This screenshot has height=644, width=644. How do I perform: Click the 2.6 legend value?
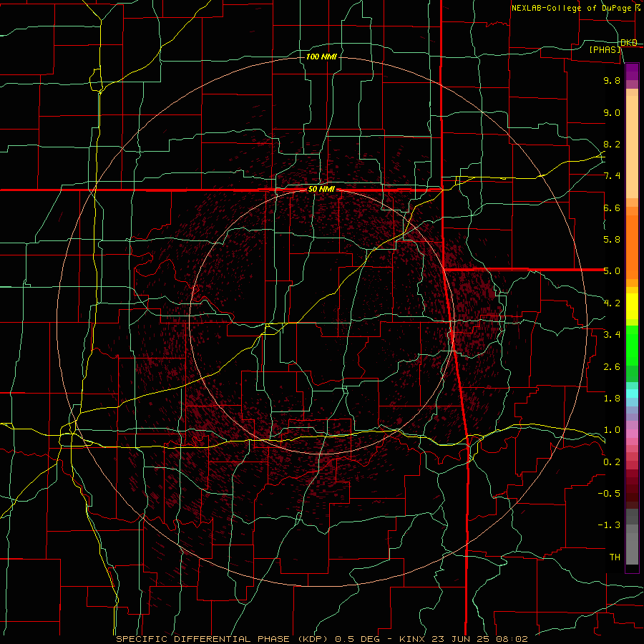click(x=612, y=367)
